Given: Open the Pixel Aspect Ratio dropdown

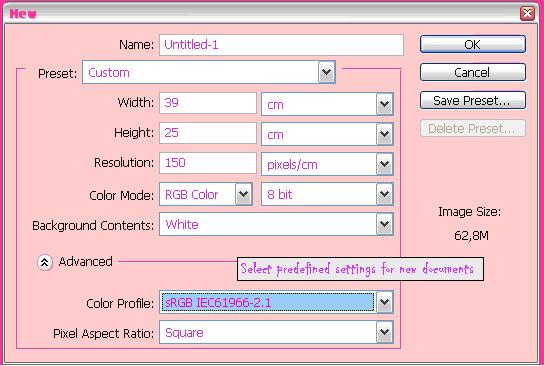Looking at the screenshot, I should point(276,332).
